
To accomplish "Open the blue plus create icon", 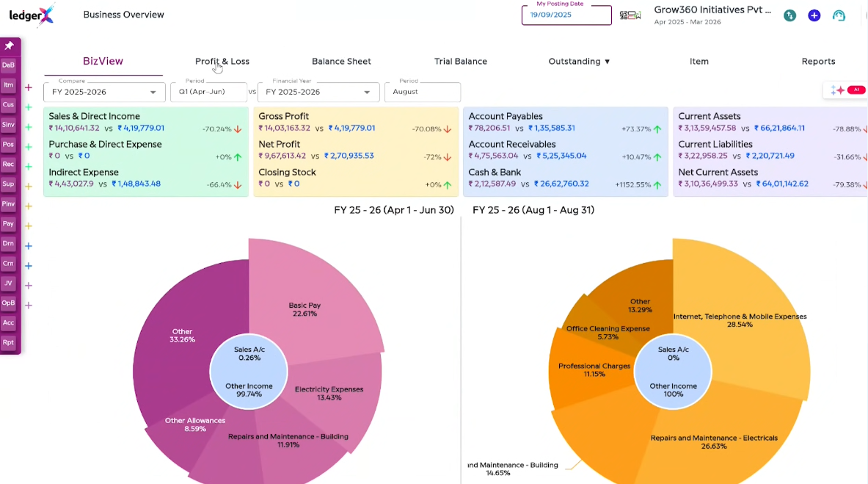I will [814, 15].
